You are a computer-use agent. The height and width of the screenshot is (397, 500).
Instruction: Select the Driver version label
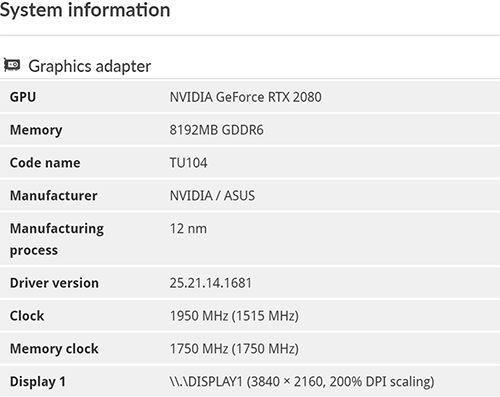pos(54,283)
